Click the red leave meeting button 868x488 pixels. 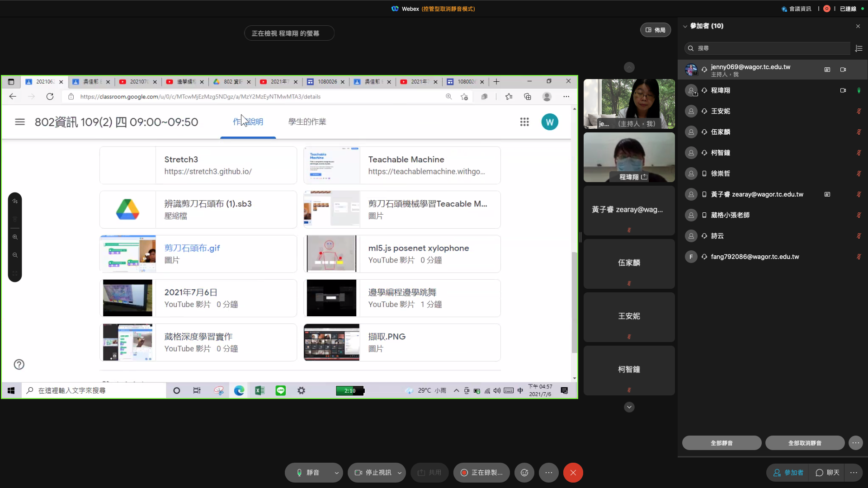[573, 473]
